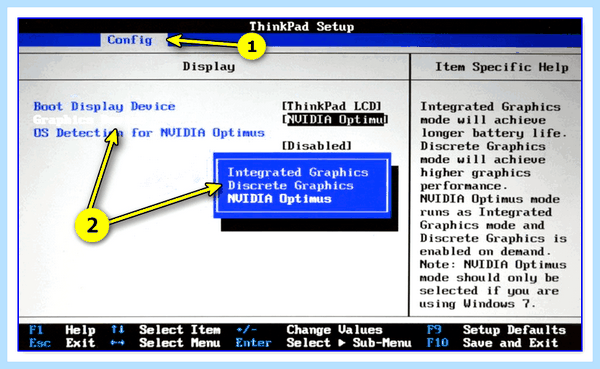Click the +/- Change Values hint
The image size is (600, 369).
(x=309, y=330)
